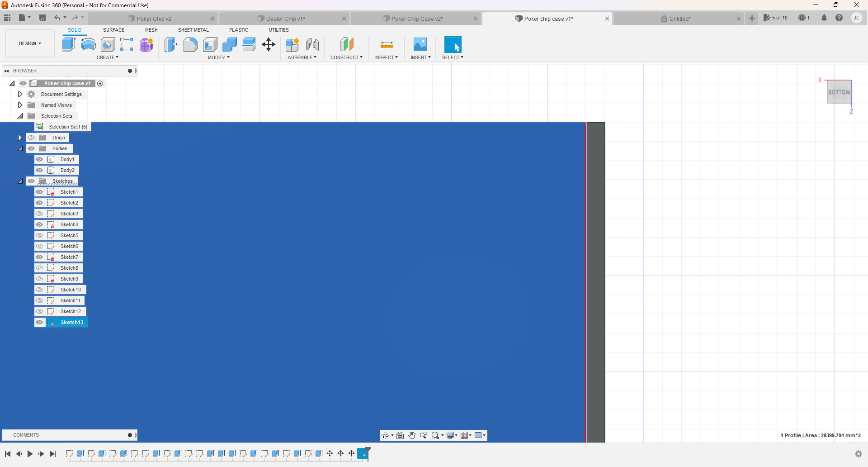
Task: Click the ViewCube BOTTOM face
Action: click(x=839, y=92)
